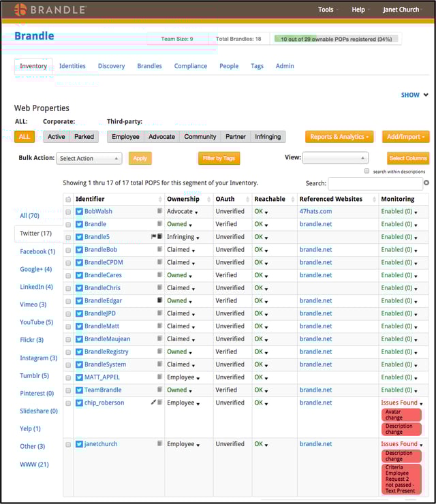Screen dimensions: 436x504
Task: Open Reports & Analytics dropdown
Action: point(339,137)
